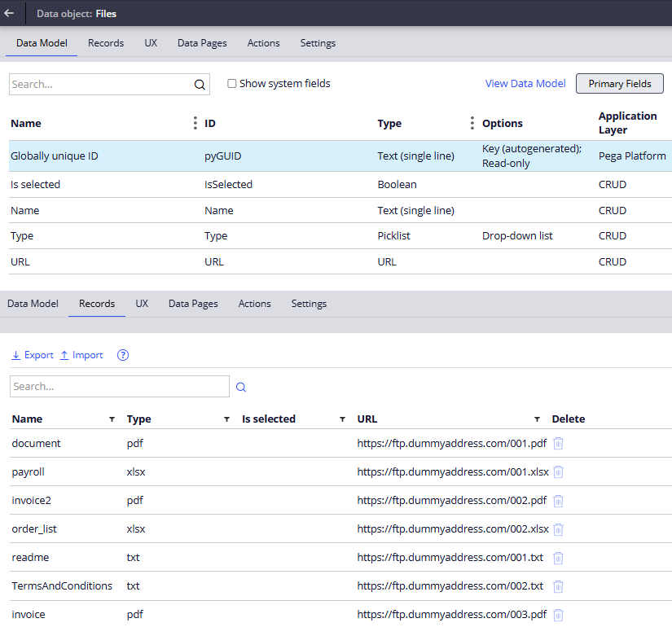Click the Import link
The width and height of the screenshot is (672, 627).
click(x=81, y=355)
